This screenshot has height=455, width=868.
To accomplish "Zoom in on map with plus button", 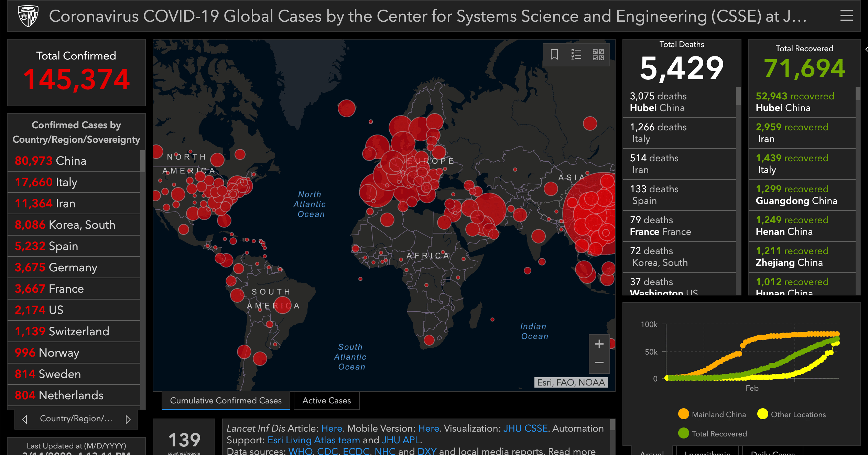I will [x=599, y=344].
